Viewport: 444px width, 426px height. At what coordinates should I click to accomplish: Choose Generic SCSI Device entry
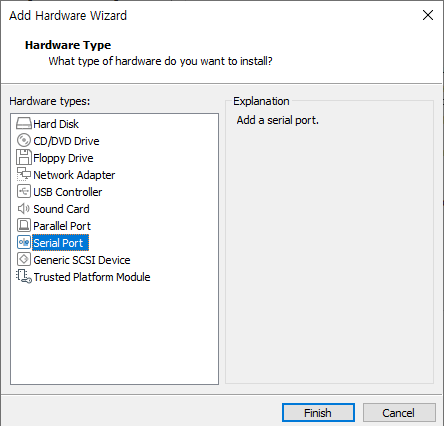[82, 260]
